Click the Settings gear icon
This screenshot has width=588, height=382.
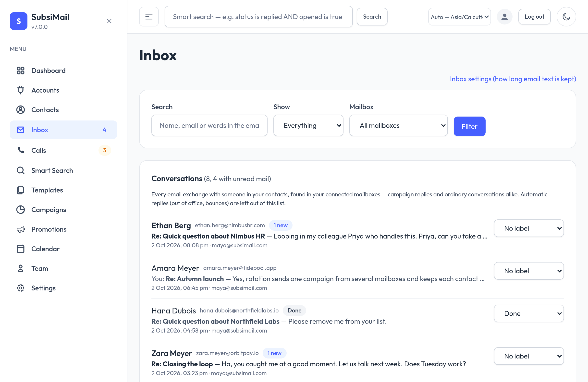point(21,288)
